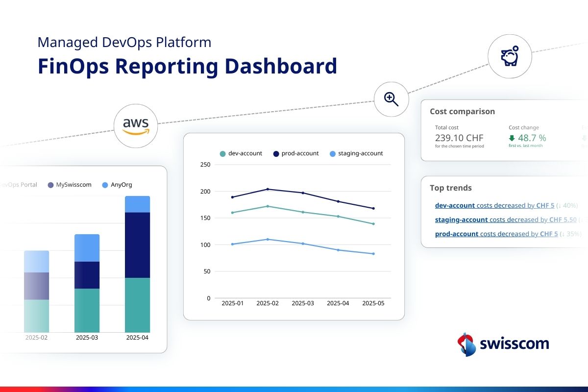Screen dimensions: 588x392
Task: Click the 2025-04 stacked bar's dark blue segment
Action: [137, 245]
